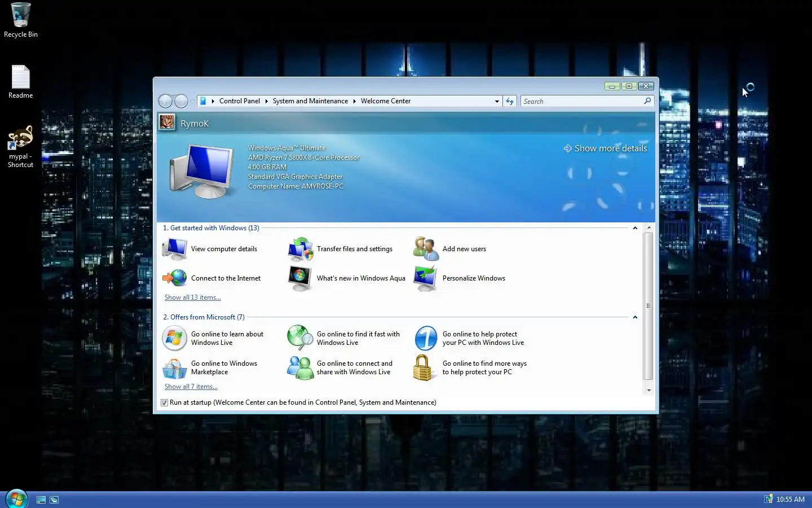Open learn about Windows Live flag icon

click(174, 338)
